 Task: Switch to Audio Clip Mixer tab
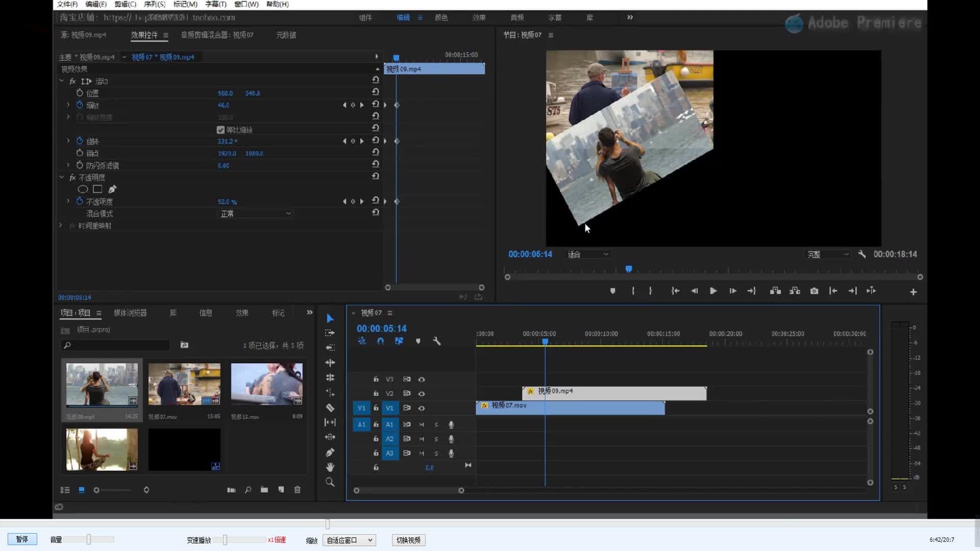click(x=217, y=35)
